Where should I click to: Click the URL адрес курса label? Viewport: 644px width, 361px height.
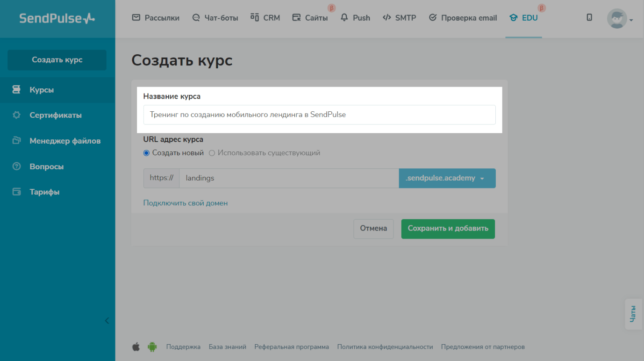coord(173,139)
